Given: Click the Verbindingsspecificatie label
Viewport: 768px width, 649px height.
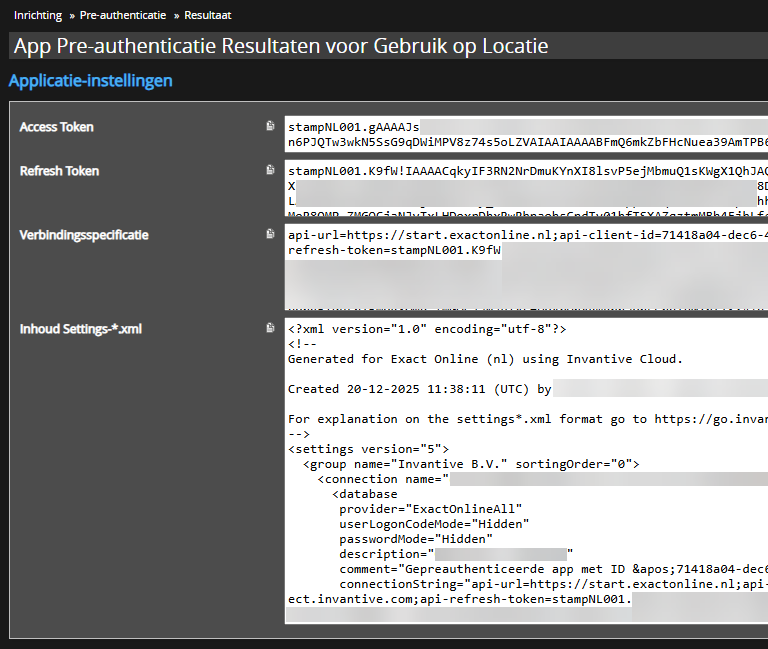Looking at the screenshot, I should [84, 235].
